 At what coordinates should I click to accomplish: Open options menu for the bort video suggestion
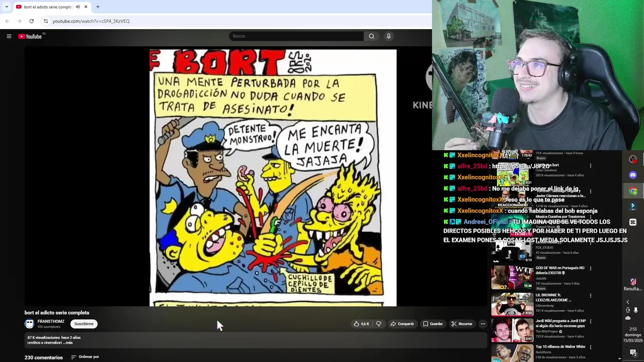(591, 165)
